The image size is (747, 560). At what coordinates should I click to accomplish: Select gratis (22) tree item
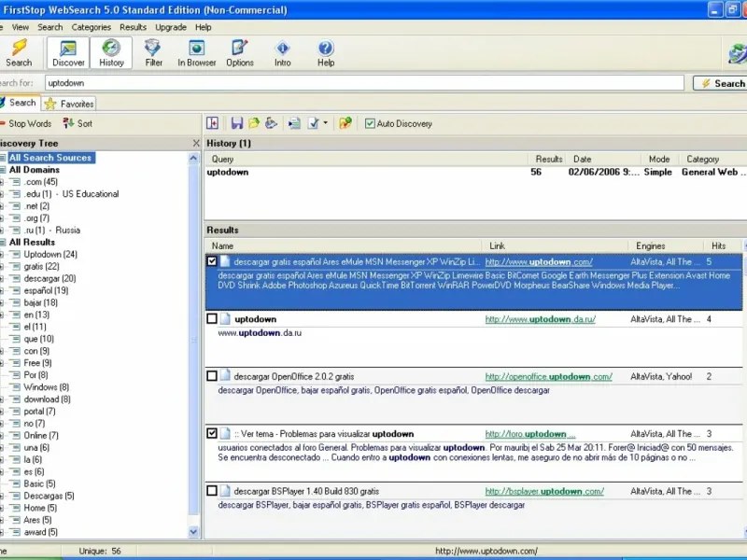tap(41, 266)
